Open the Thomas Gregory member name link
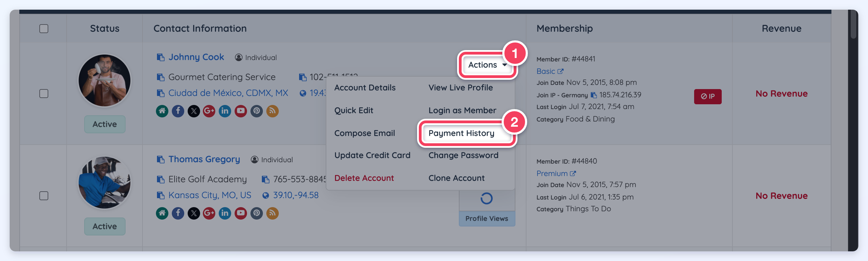Viewport: 868px width, 261px height. click(x=204, y=159)
